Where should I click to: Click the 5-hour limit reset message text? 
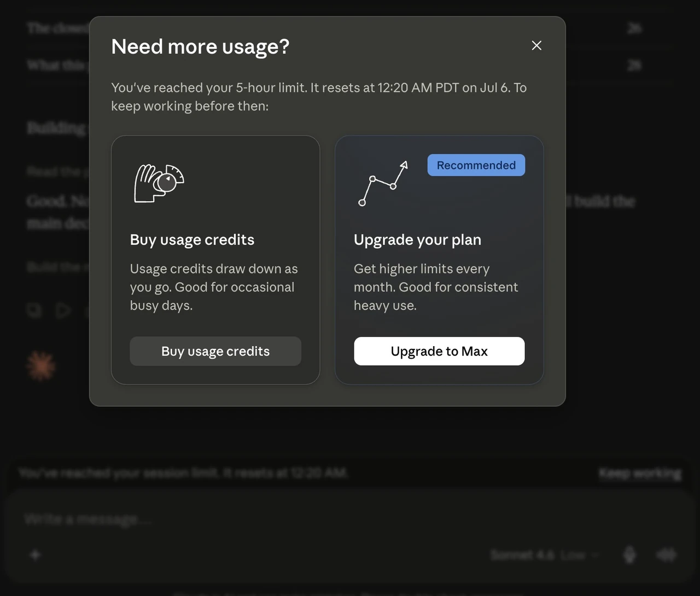(x=319, y=97)
